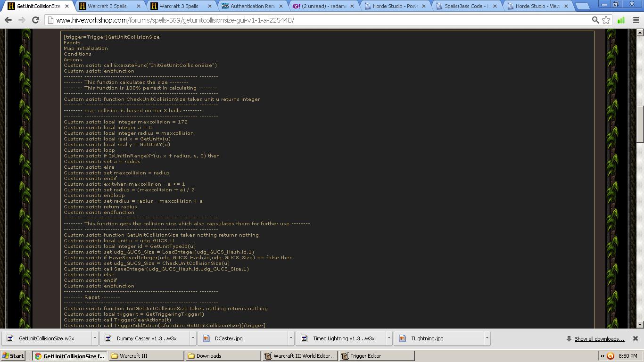The width and height of the screenshot is (644, 362).
Task: Open options arrow for DCaster.jpg download
Action: pos(291,338)
